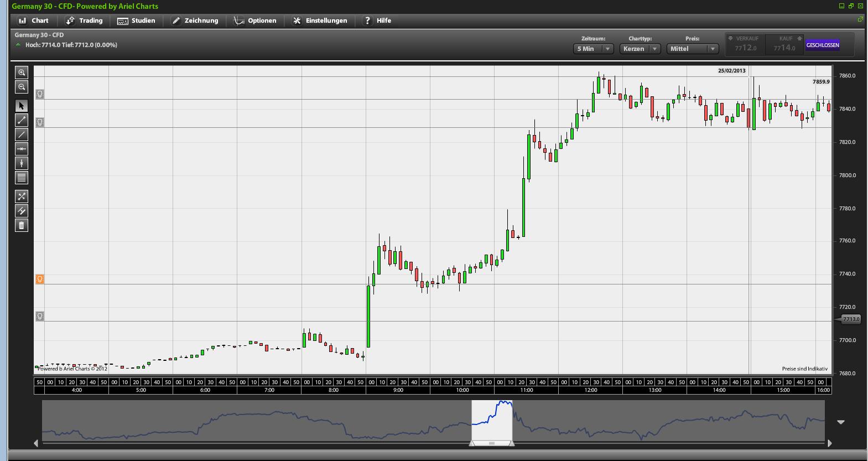Viewport: 868px width, 461px height.
Task: Close the Germany 30 chart window
Action: coord(860,6)
